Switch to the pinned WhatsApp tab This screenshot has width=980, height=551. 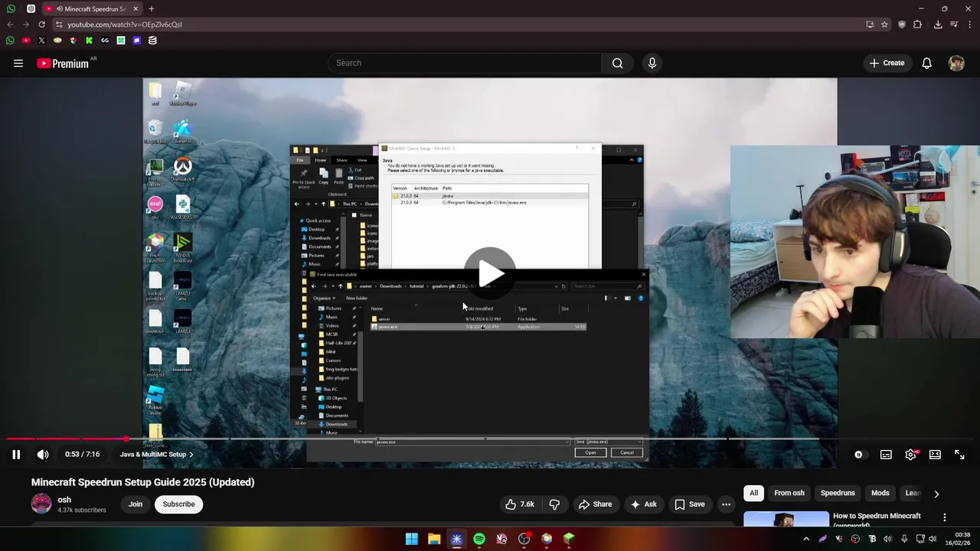[x=11, y=9]
